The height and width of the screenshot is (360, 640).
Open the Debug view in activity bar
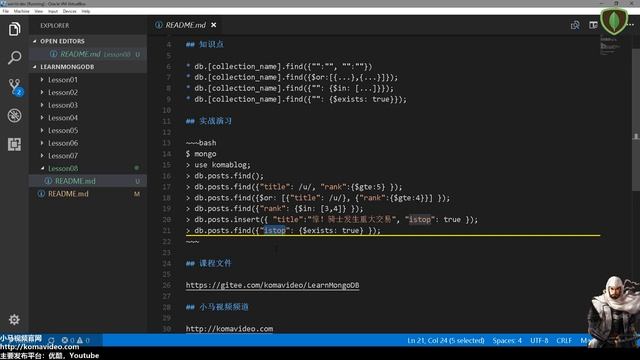[14, 116]
